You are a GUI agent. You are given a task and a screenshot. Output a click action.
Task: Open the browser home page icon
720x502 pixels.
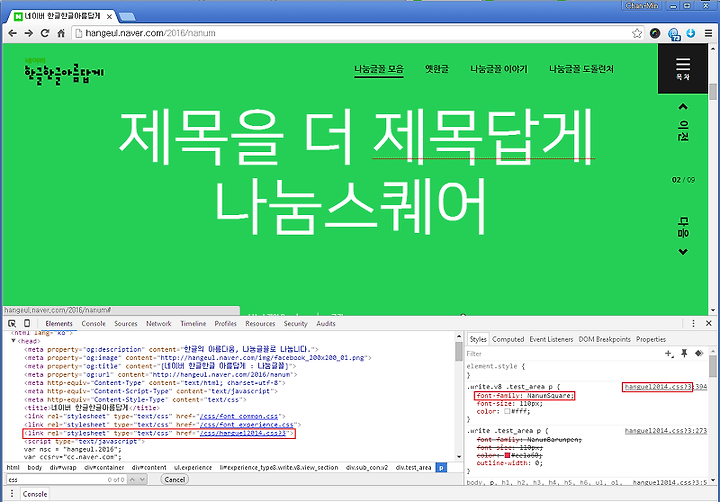[x=61, y=33]
